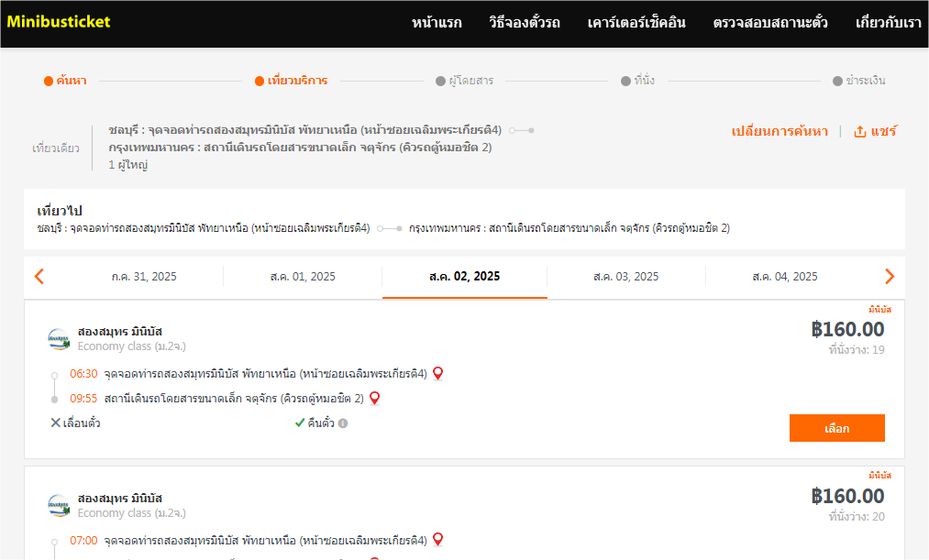Click the เปลี่ยนการค้นหา link

pos(780,131)
